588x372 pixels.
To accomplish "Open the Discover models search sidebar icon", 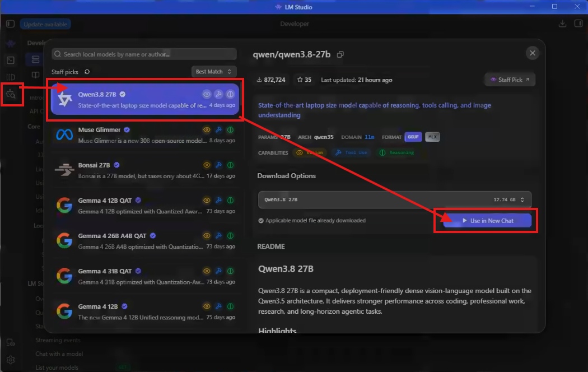I will click(11, 94).
